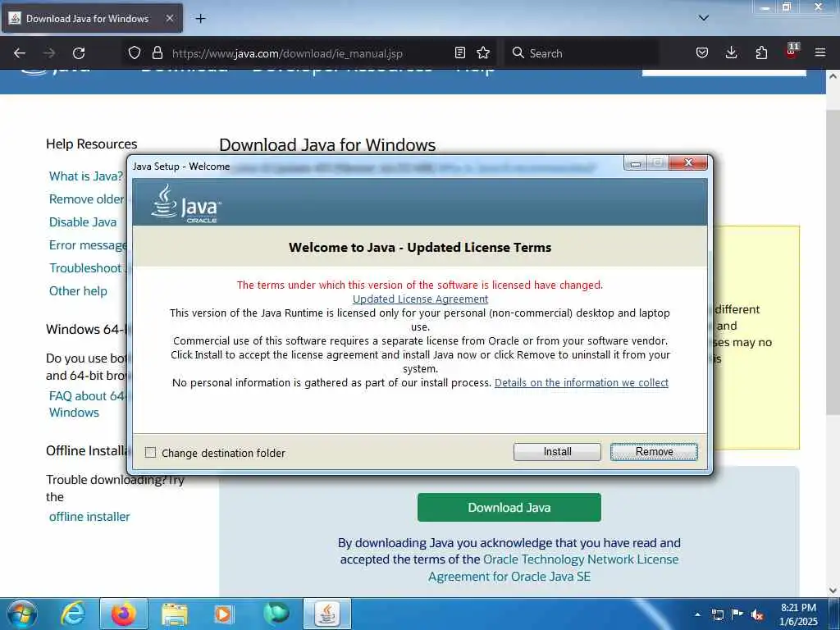Click the page vertical scrollbar thumb
Viewport: 840px width, 630px height.
point(833,262)
